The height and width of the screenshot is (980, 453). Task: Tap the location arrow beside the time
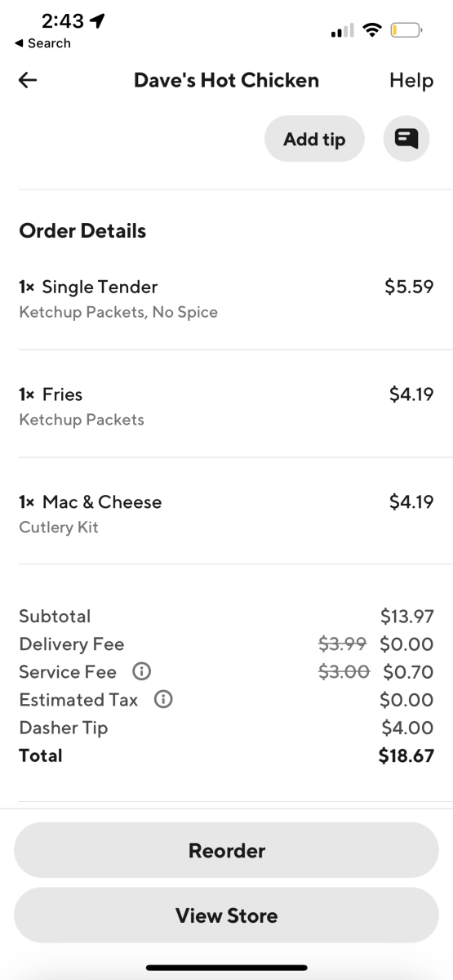coord(98,21)
